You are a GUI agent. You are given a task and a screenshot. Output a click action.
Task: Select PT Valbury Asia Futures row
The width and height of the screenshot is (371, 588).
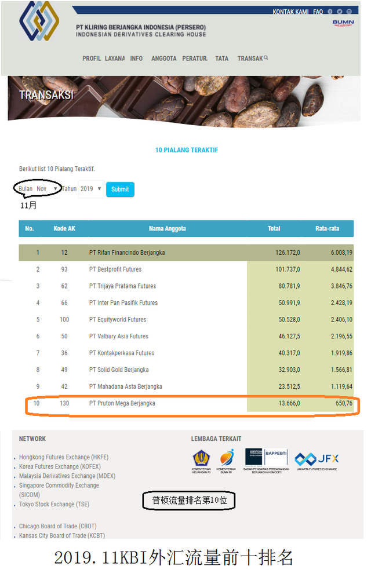(x=186, y=337)
